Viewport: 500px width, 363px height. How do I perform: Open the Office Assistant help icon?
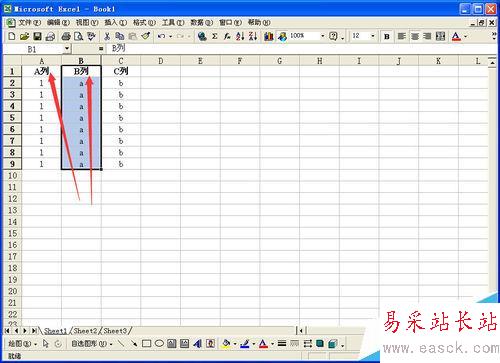point(333,36)
